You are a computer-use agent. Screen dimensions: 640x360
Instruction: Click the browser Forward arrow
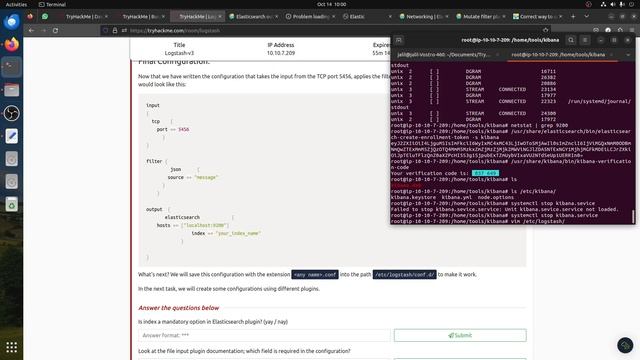point(43,30)
